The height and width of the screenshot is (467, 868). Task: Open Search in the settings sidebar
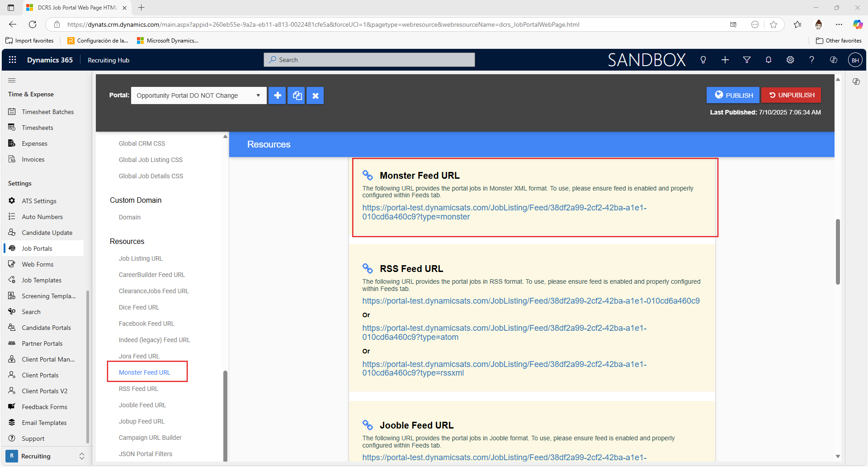[31, 312]
